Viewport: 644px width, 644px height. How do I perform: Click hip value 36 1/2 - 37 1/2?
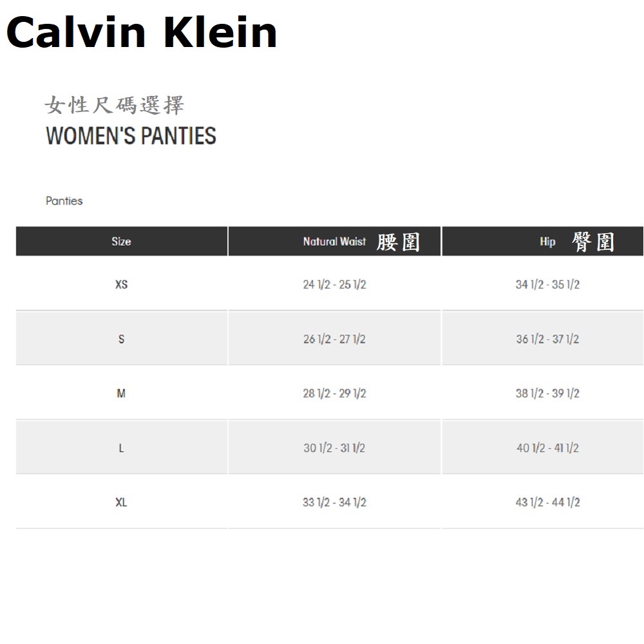pyautogui.click(x=547, y=339)
